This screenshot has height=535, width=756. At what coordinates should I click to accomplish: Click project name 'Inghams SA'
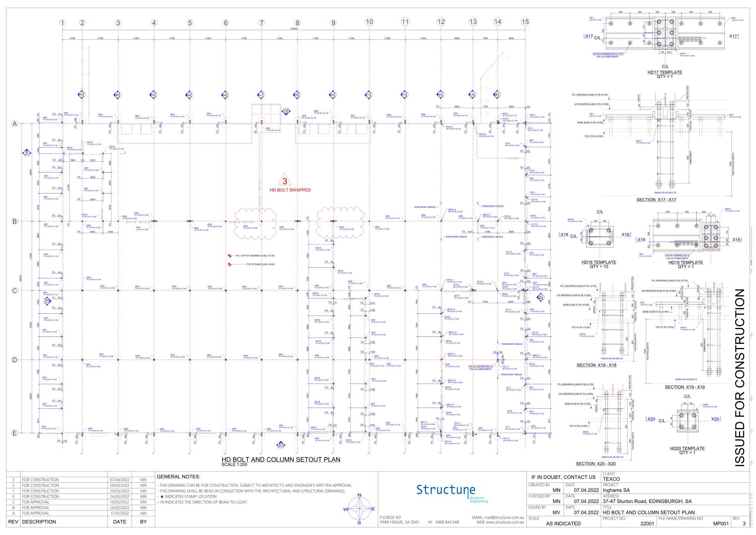tap(616, 490)
